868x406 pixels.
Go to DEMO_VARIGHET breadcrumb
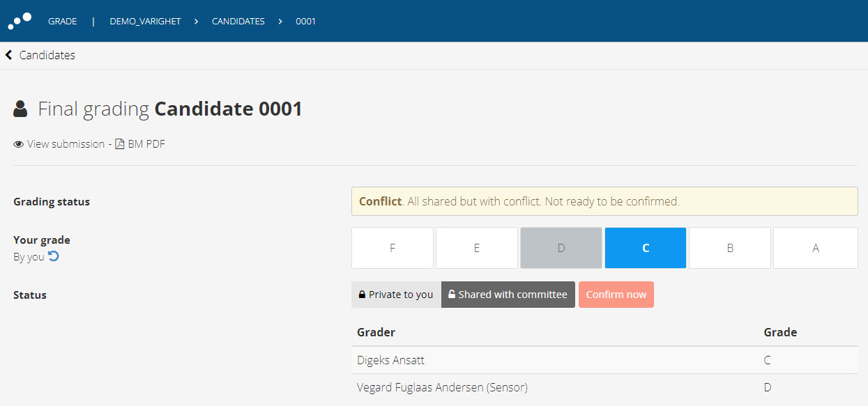(145, 22)
